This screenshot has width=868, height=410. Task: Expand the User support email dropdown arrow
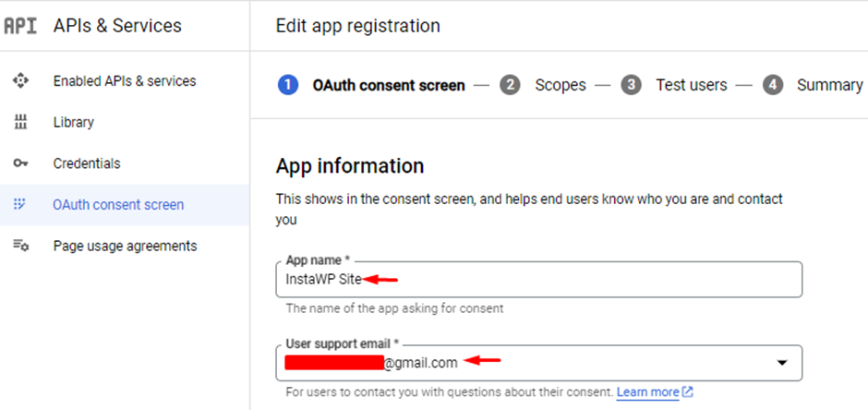[x=781, y=363]
